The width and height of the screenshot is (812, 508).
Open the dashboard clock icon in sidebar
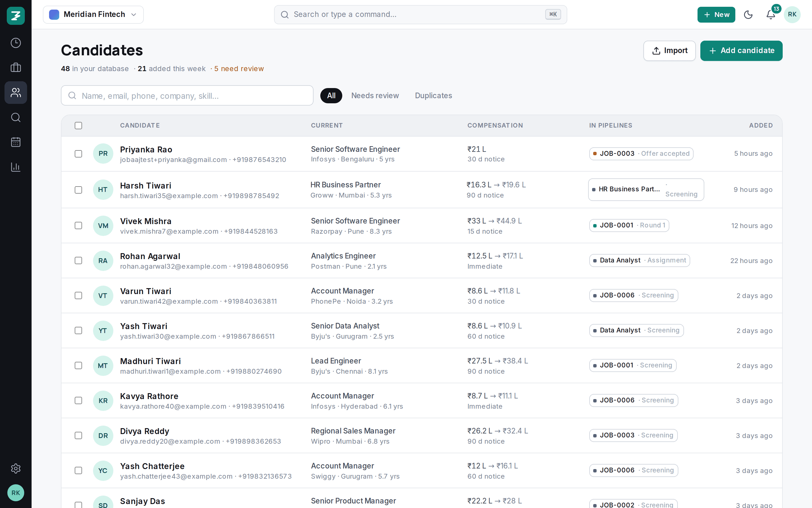(16, 43)
